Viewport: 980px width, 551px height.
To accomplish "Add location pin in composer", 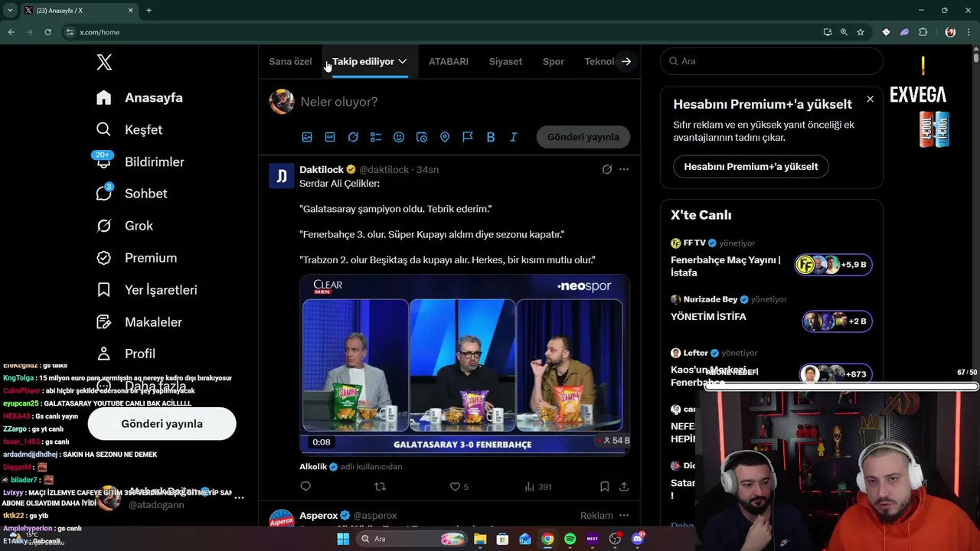I will point(445,137).
